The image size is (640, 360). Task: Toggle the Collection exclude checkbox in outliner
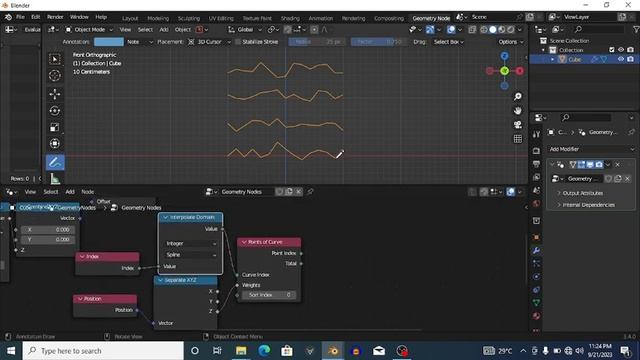click(x=611, y=50)
